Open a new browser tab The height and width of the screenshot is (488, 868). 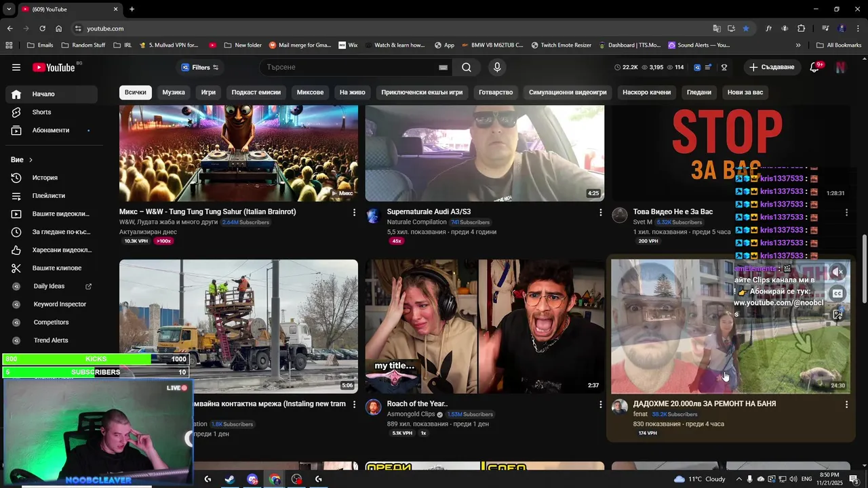pyautogui.click(x=132, y=9)
